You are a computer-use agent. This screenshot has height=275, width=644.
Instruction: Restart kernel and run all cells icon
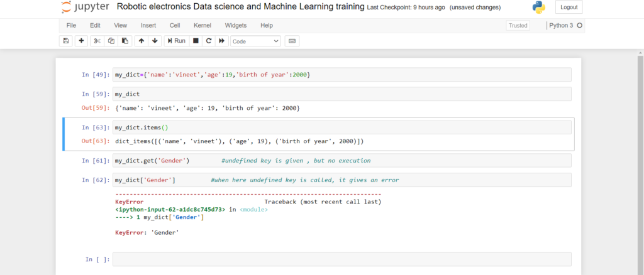point(222,41)
